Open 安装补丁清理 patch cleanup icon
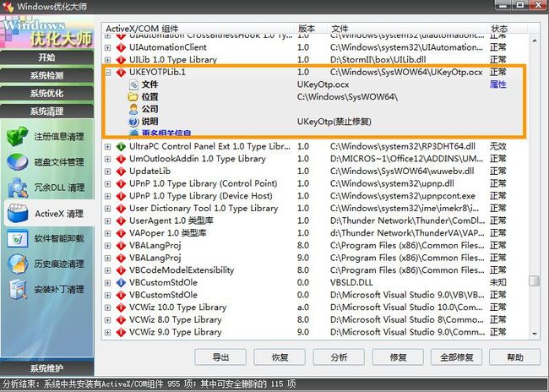Viewport: 549px width, 392px height. [x=17, y=290]
